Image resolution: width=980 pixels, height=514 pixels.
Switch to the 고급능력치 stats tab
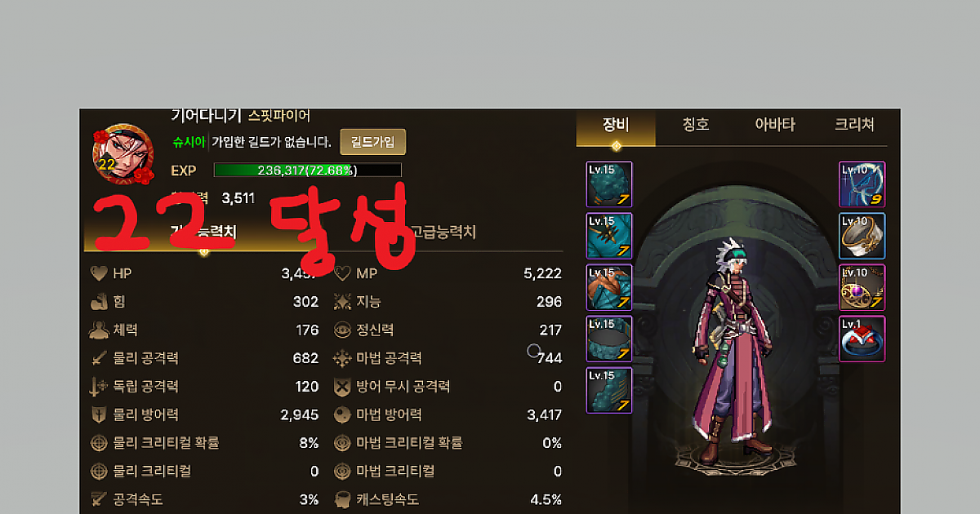pos(443,233)
